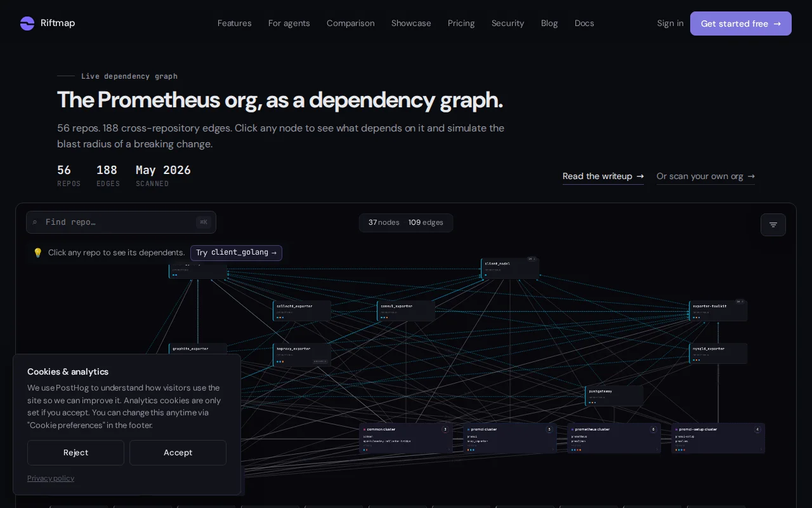Go to For agents page

click(289, 23)
